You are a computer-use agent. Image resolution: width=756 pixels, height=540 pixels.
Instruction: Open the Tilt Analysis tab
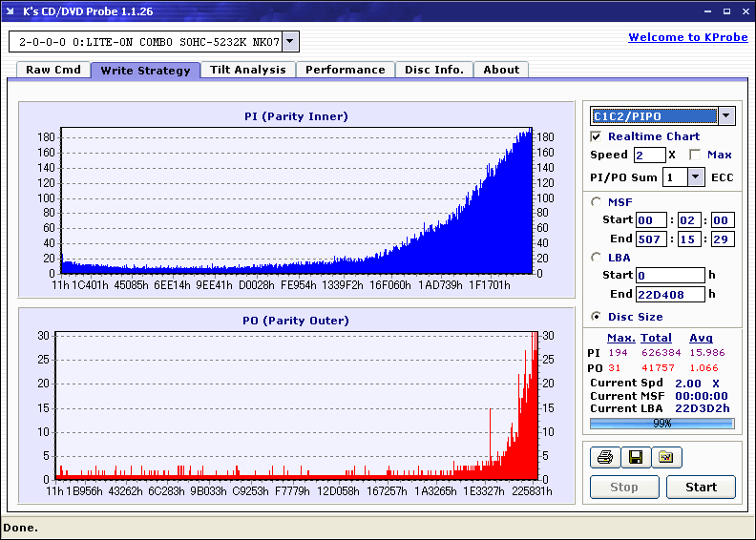pyautogui.click(x=248, y=70)
